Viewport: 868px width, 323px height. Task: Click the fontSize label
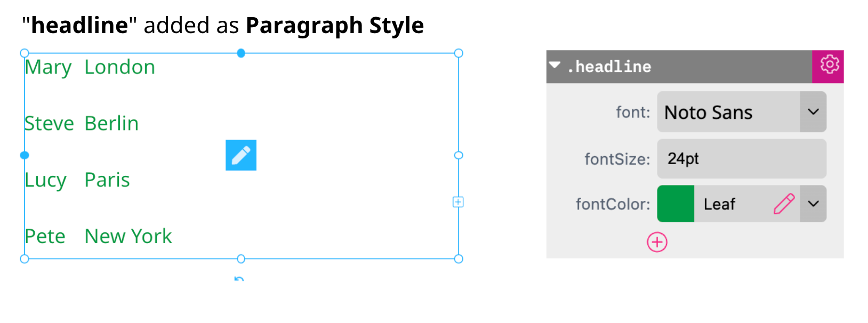coord(617,159)
